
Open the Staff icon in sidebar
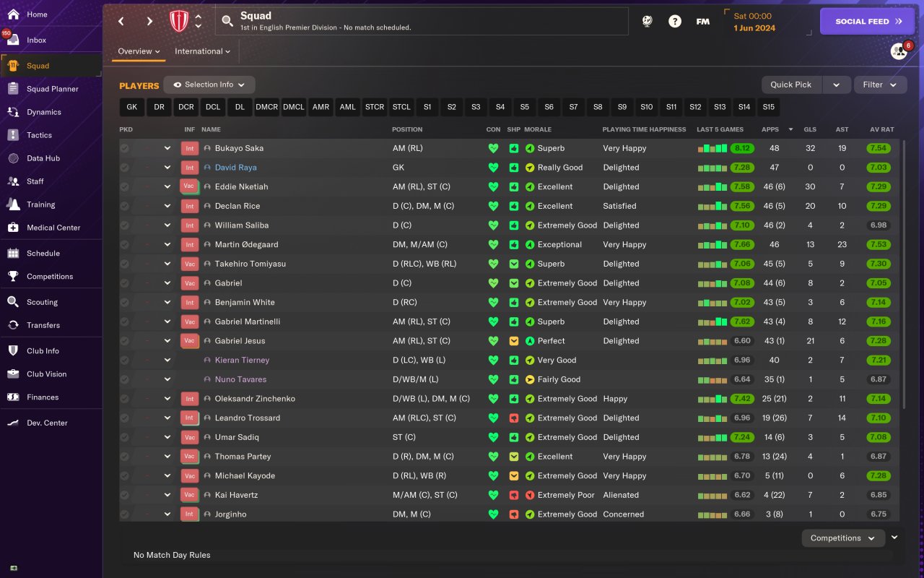(13, 181)
